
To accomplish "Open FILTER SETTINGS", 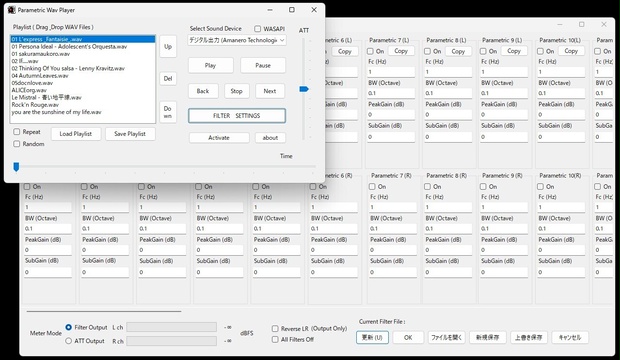I will point(237,116).
